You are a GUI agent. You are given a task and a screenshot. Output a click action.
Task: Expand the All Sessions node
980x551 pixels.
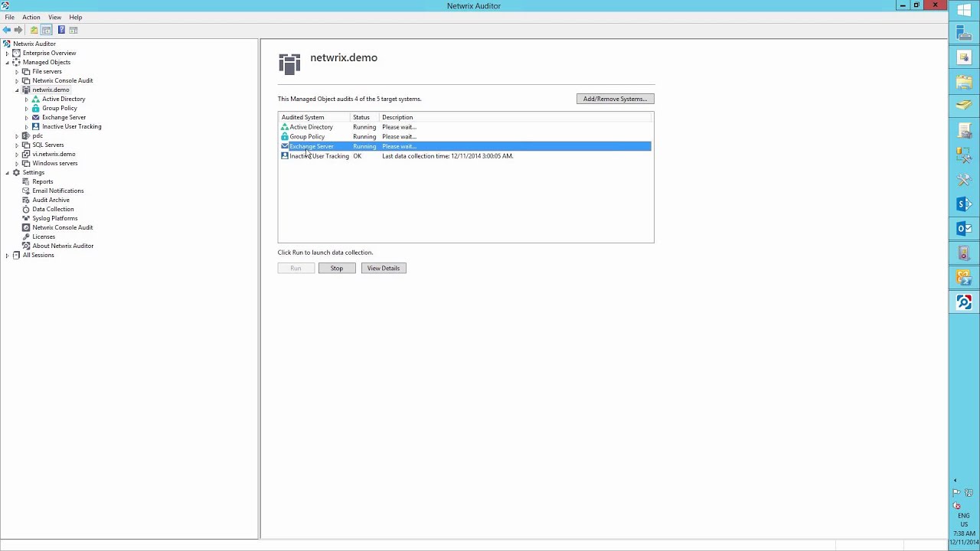click(x=7, y=255)
